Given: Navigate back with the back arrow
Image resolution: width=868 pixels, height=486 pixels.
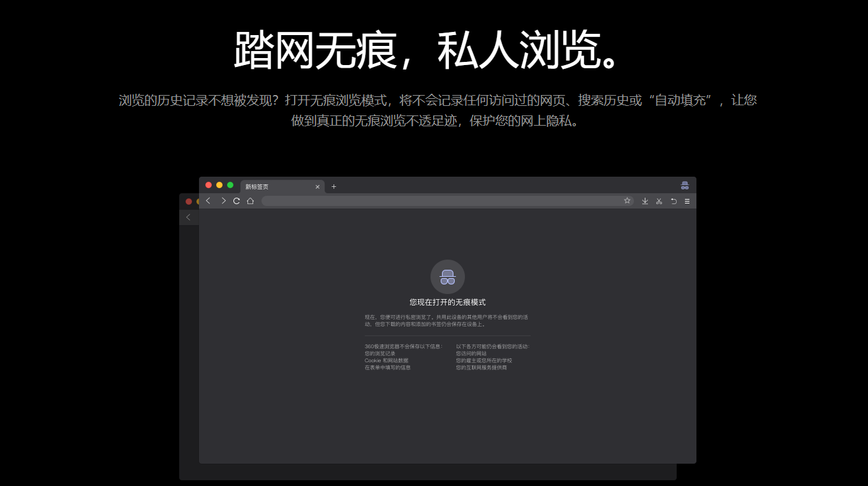Looking at the screenshot, I should coord(209,200).
